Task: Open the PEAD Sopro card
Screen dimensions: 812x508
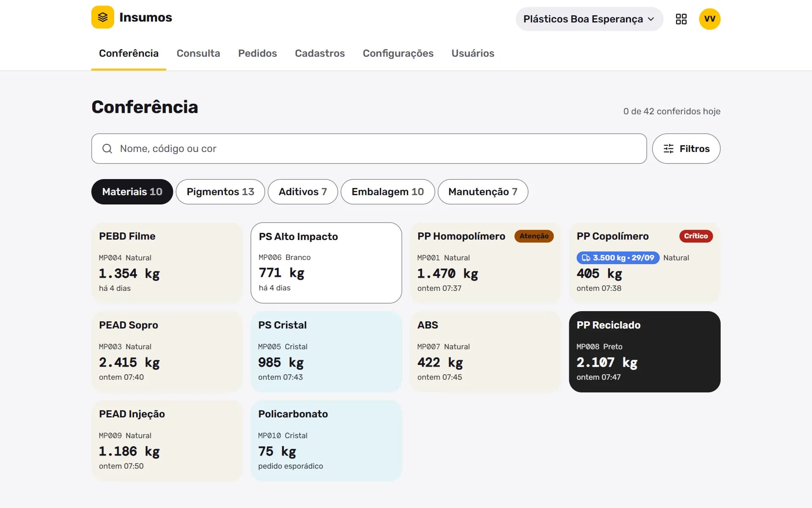Action: 167,352
